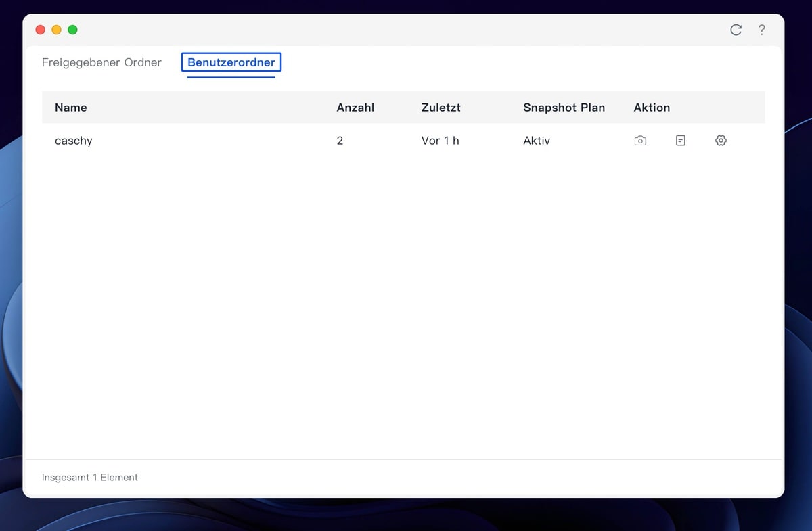Switch to the Freigegebener Ordner tab
Screen dimensions: 812x531
pyautogui.click(x=101, y=62)
